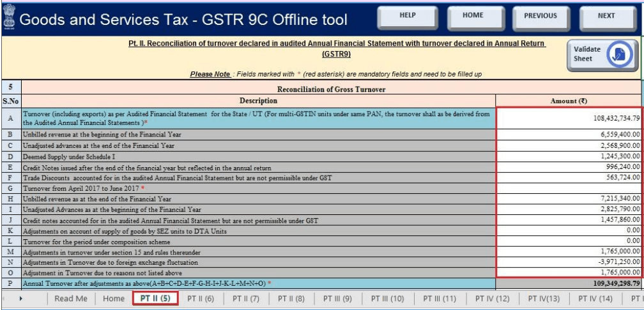Viewport: 644px width, 310px height.
Task: Select amount field 563,724.00 in row F
Action: coord(569,177)
